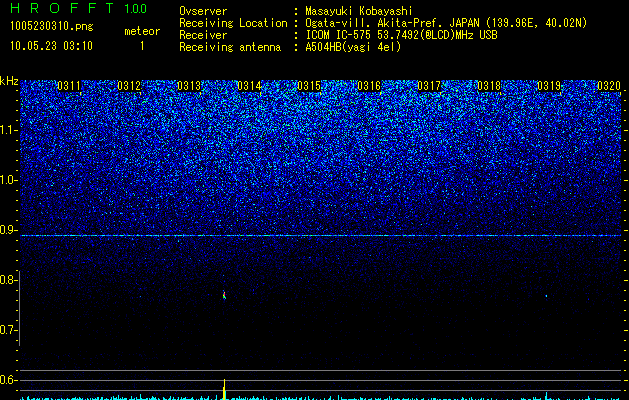Click time marker 0316
Viewport: 629px width, 400px height.
[369, 86]
